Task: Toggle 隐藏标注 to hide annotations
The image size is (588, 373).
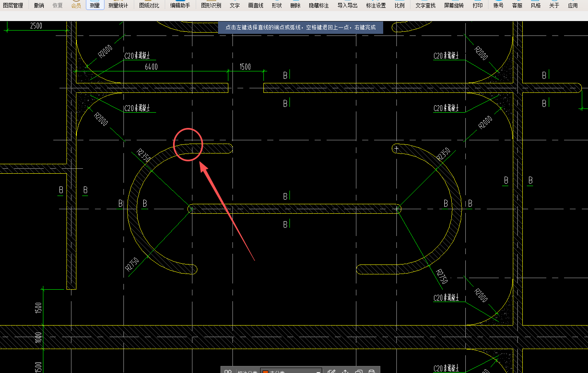Action: (319, 5)
